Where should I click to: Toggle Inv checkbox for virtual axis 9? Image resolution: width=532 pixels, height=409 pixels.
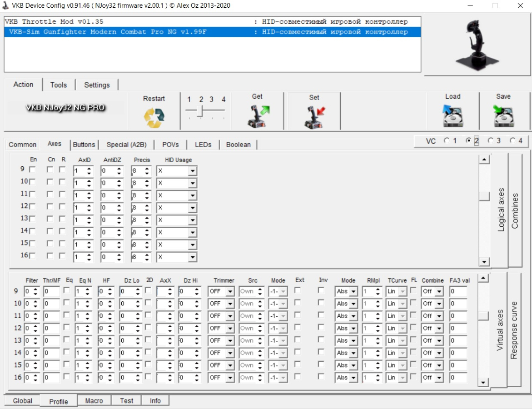[x=321, y=290]
